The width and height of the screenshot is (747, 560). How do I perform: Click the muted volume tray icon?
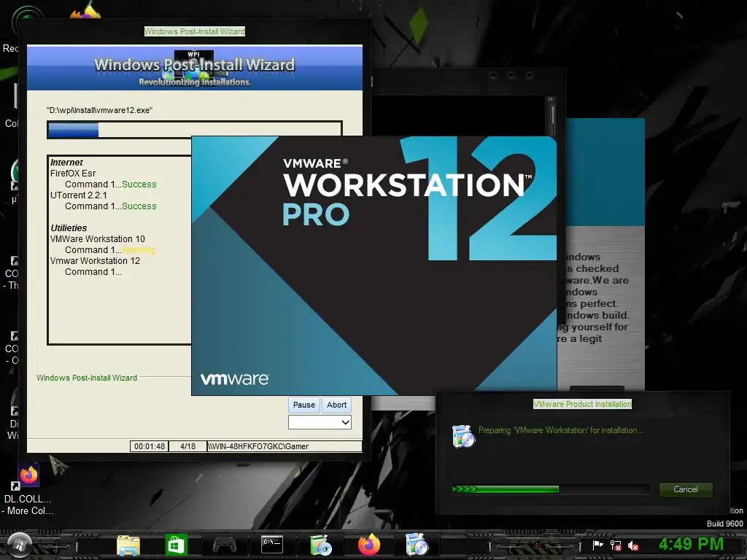[633, 545]
